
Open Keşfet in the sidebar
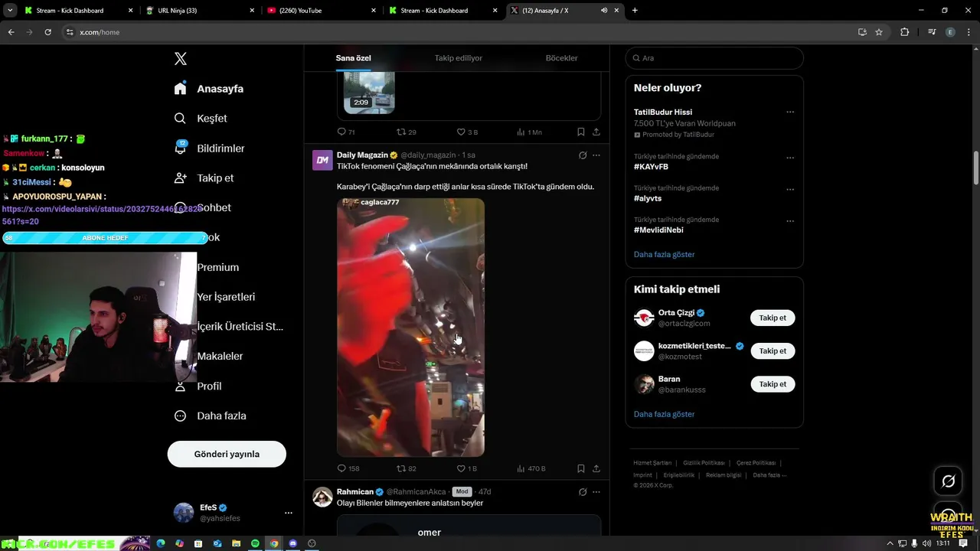coord(201,119)
